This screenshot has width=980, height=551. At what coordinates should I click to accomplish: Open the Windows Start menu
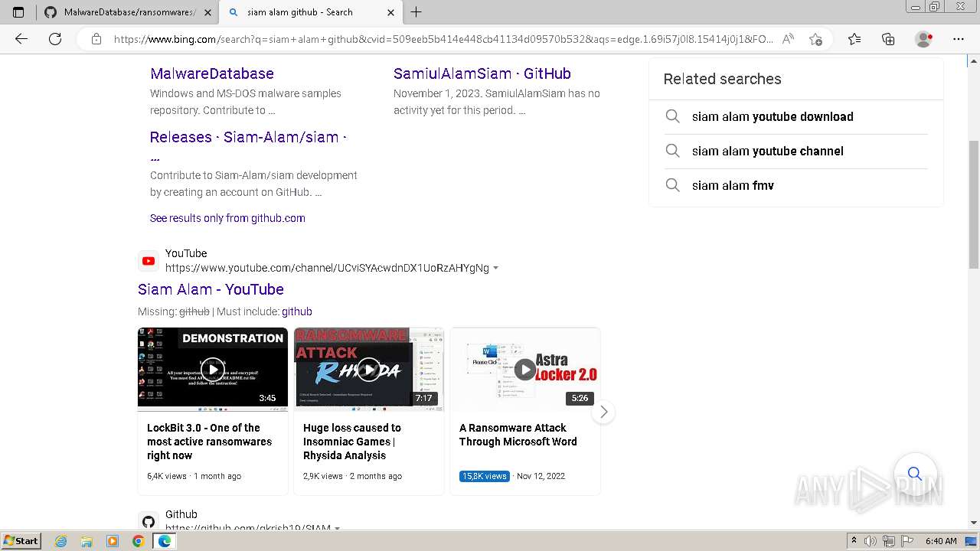point(21,540)
